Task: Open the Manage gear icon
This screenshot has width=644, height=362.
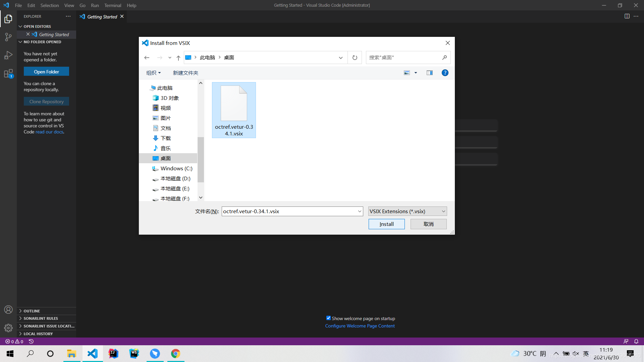Action: [x=8, y=328]
